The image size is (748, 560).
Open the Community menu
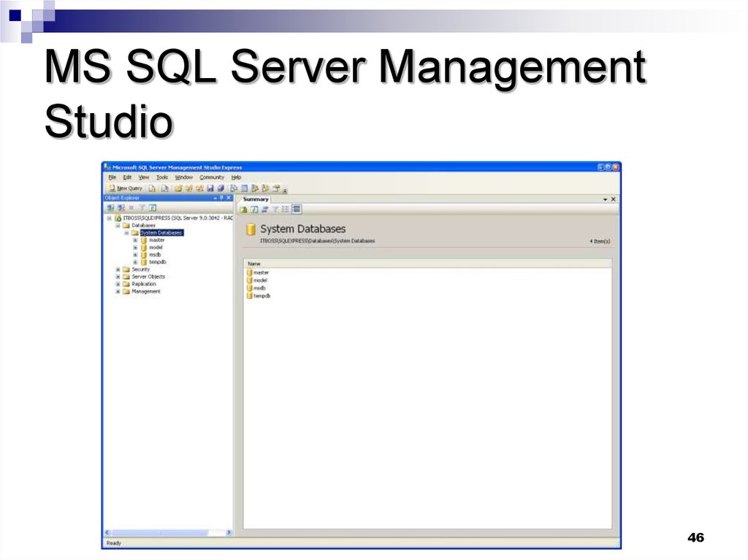pyautogui.click(x=211, y=177)
